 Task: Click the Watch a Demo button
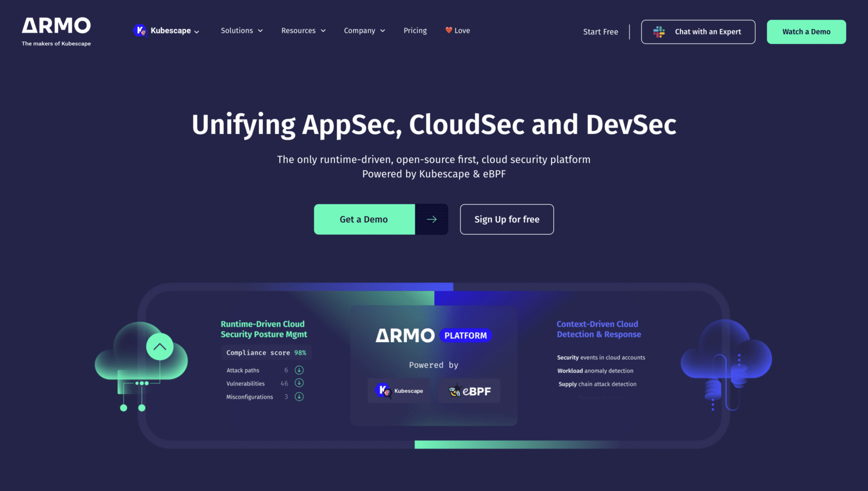806,32
